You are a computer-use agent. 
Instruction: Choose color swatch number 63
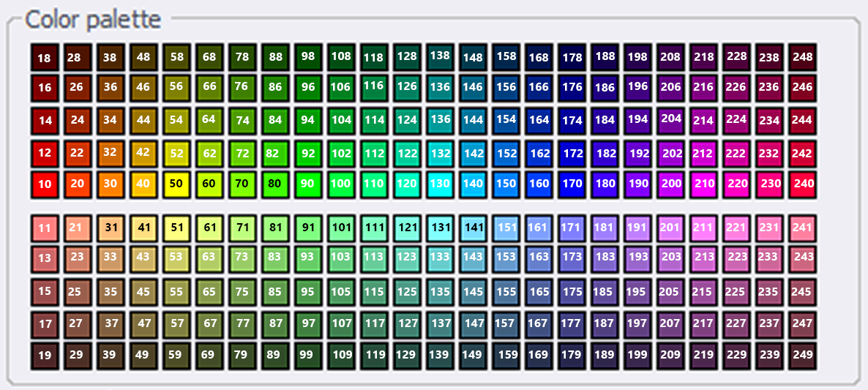coord(209,259)
